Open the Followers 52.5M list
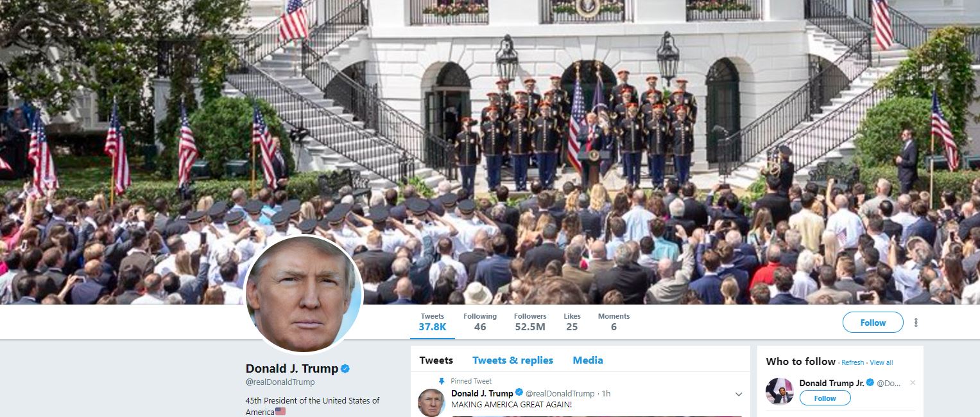This screenshot has width=980, height=417. pyautogui.click(x=530, y=322)
